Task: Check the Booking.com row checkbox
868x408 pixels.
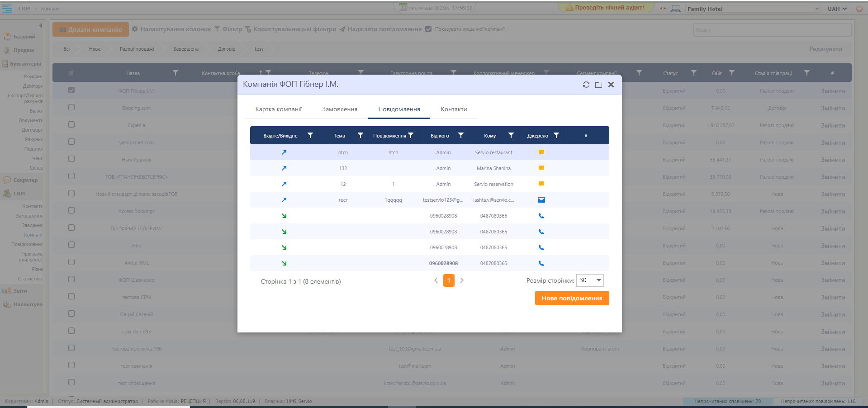Action: click(x=71, y=108)
